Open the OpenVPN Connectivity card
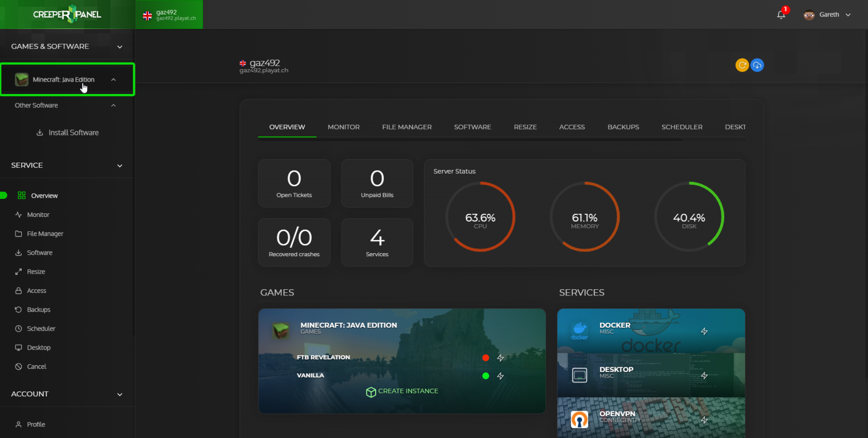 651,418
